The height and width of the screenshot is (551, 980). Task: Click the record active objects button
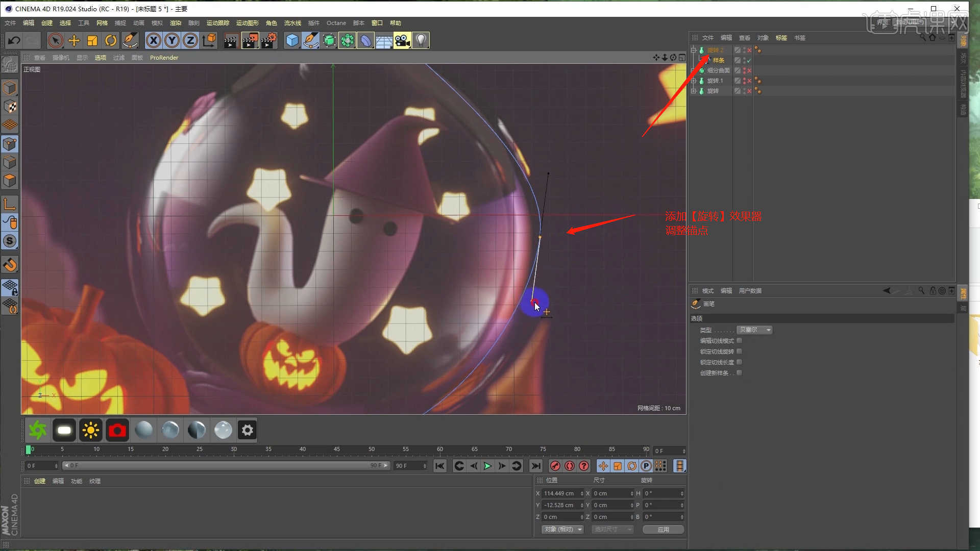click(x=555, y=466)
